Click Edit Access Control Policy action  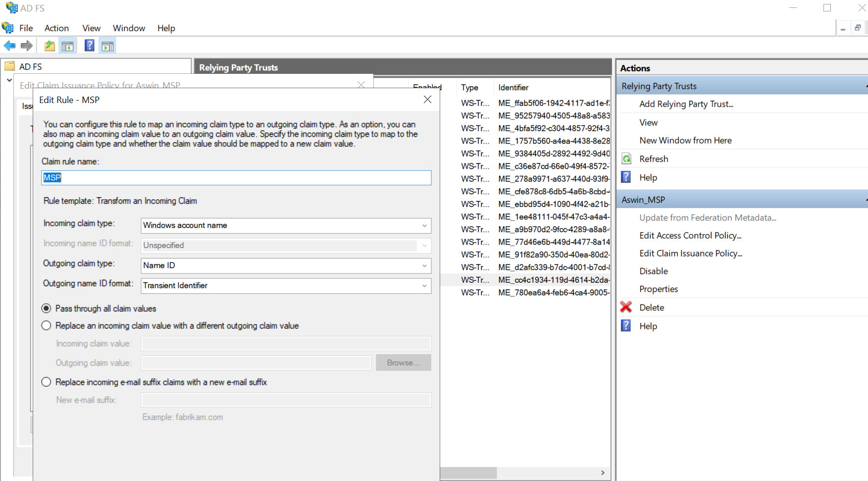690,236
